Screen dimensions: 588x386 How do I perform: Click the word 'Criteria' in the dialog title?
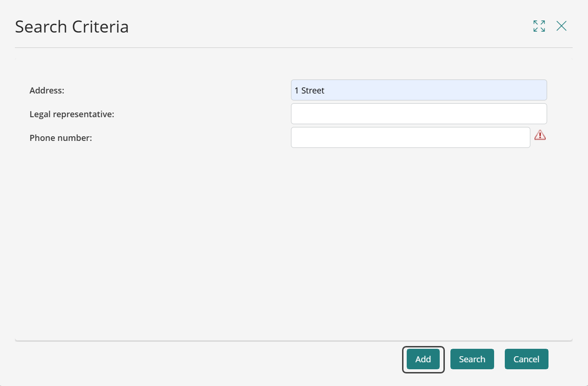(100, 27)
